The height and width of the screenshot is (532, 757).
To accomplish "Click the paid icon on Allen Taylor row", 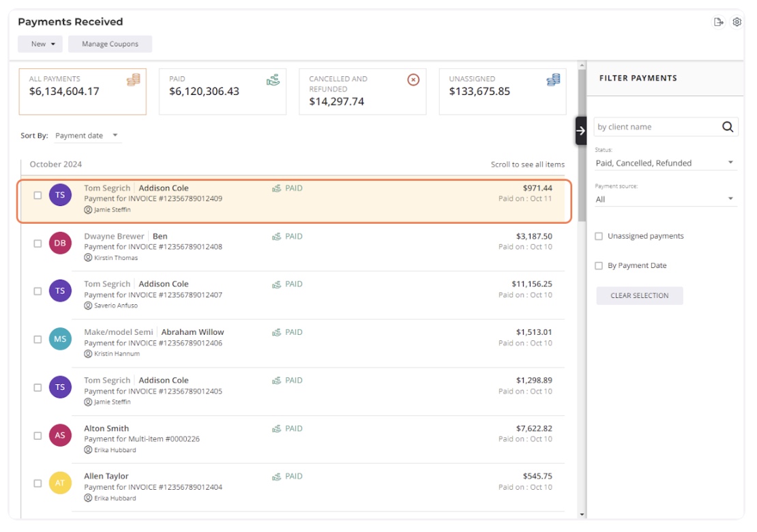I will [x=277, y=477].
